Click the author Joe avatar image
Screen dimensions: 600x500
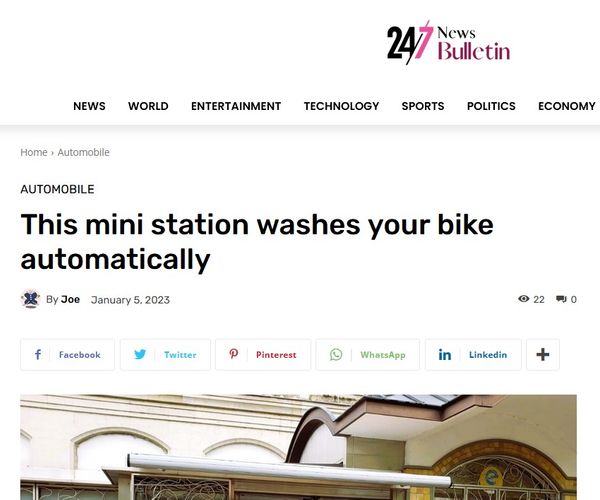pyautogui.click(x=31, y=299)
